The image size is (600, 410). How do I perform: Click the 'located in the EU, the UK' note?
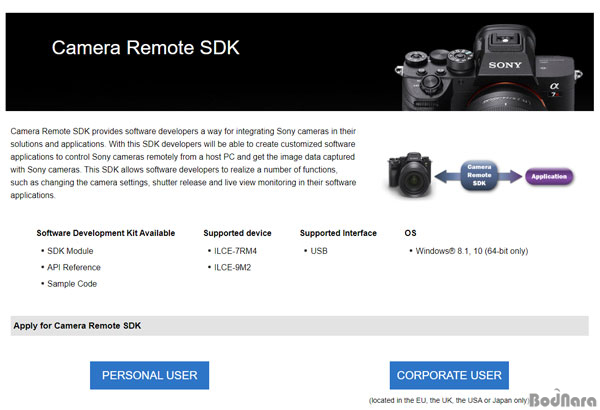click(x=449, y=400)
